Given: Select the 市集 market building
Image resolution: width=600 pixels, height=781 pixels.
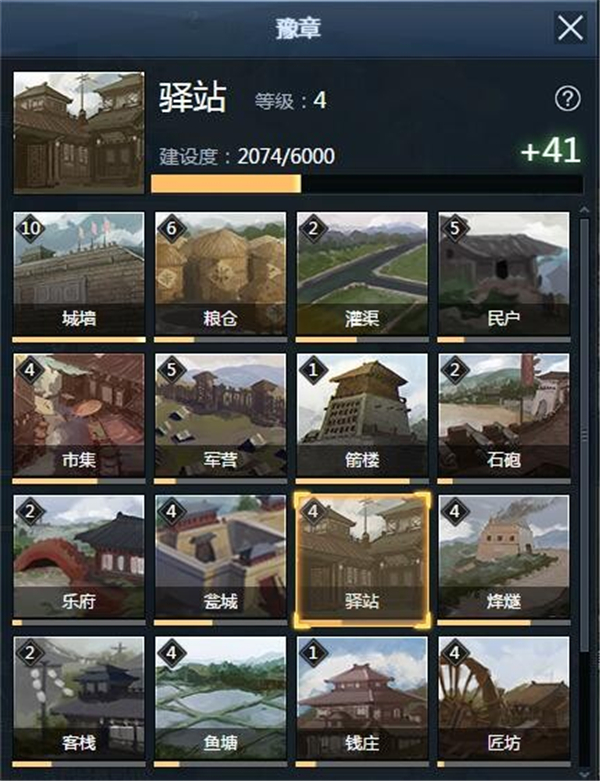Looking at the screenshot, I should [x=79, y=415].
